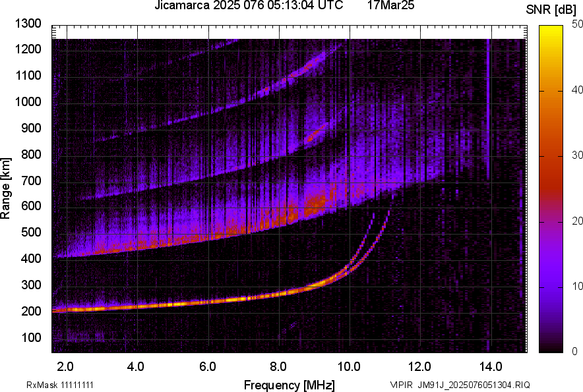
Task: Click the date label '17Mar25'
Action: click(x=391, y=5)
